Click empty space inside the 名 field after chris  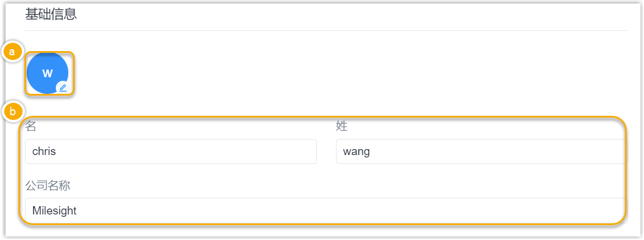point(185,151)
